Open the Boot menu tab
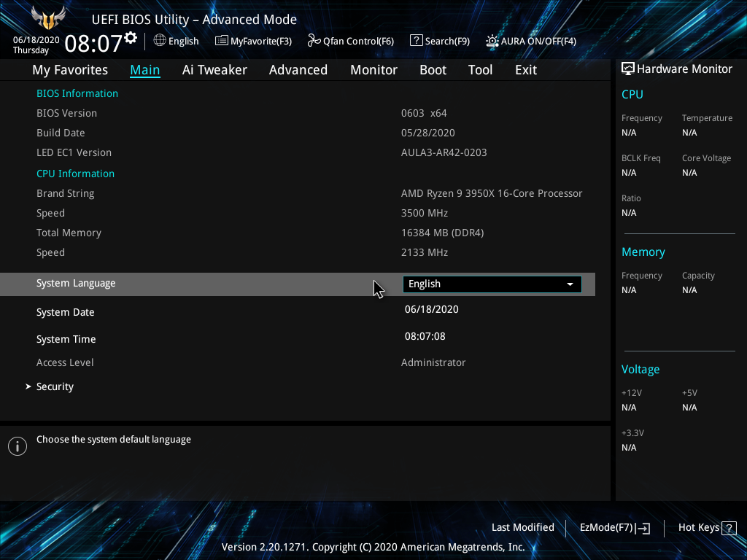Viewport: 747px width, 560px height. (433, 69)
